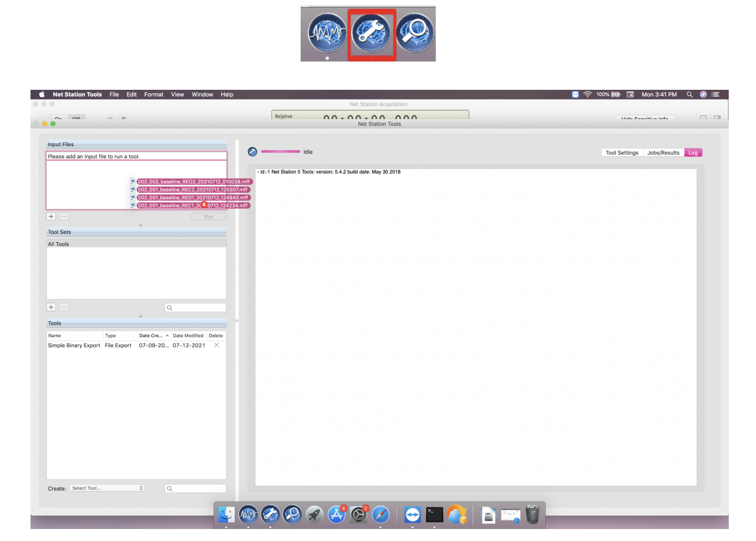Switch to Tool Settings tab

(622, 152)
